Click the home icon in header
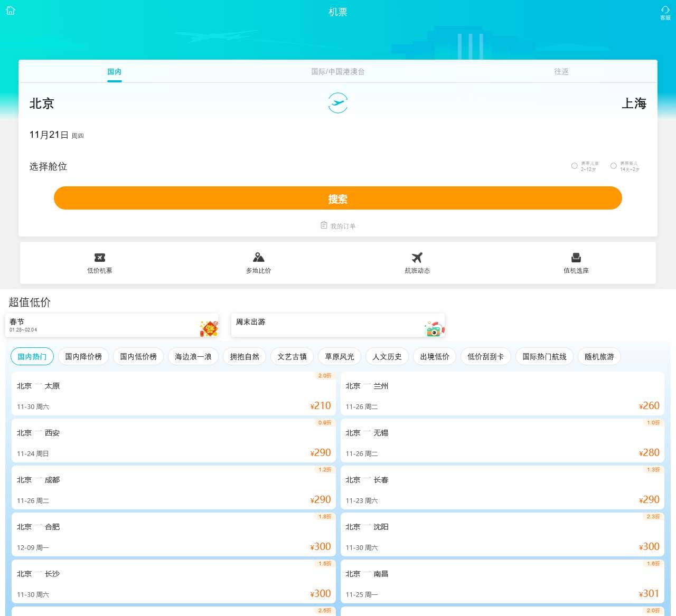676x616 pixels. [x=11, y=11]
